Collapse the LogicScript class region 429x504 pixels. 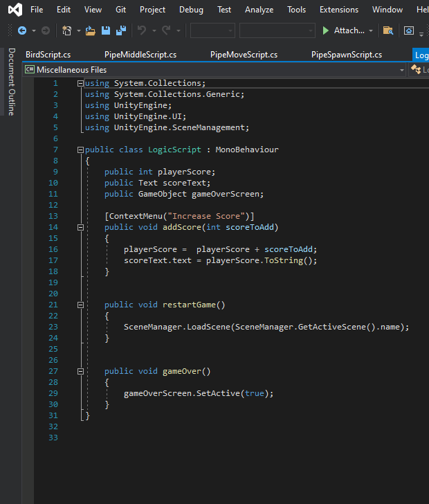(x=81, y=150)
